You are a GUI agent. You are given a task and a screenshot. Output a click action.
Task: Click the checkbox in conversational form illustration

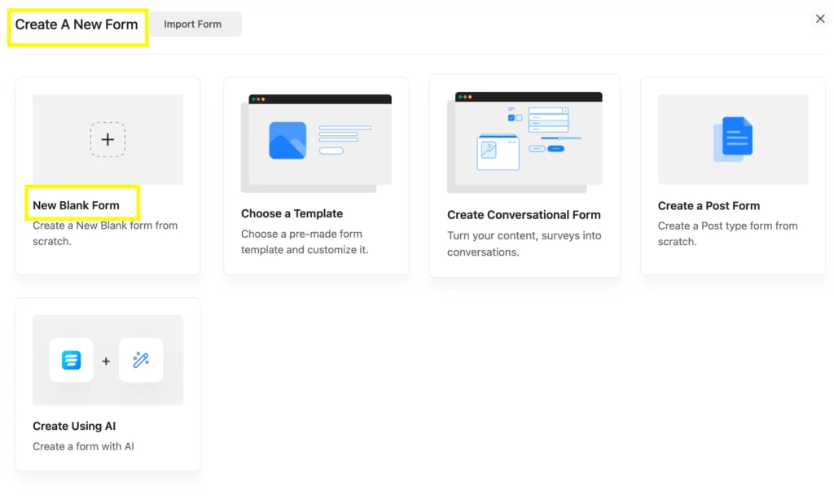[x=511, y=117]
